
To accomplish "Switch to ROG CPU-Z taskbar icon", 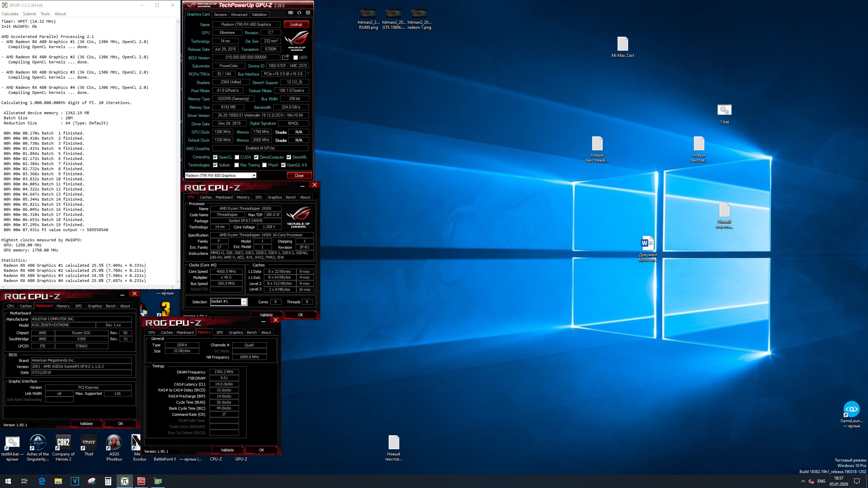I will (141, 481).
